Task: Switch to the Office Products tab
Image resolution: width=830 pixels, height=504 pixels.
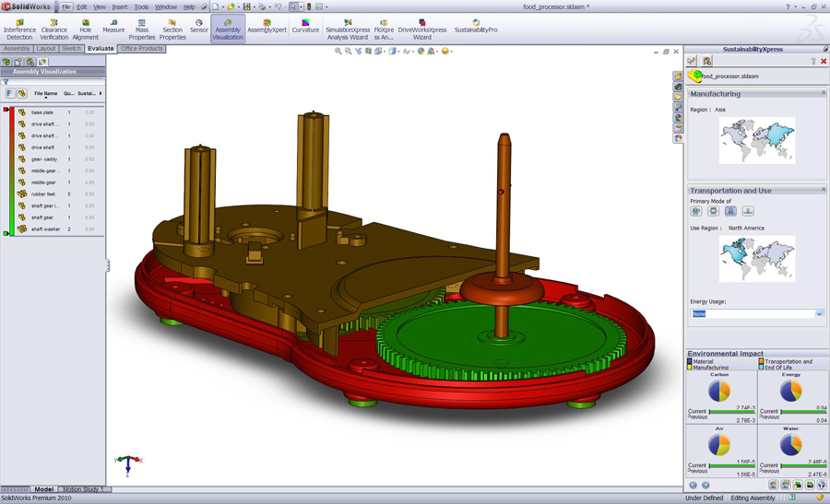Action: tap(141, 49)
